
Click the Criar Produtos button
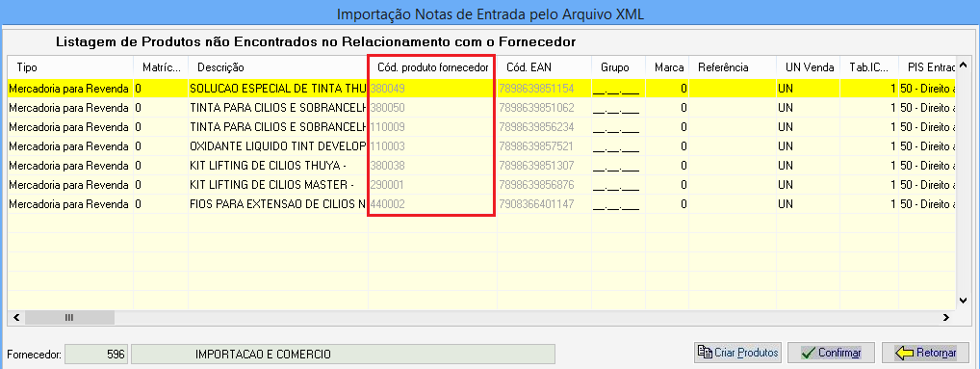pos(738,353)
